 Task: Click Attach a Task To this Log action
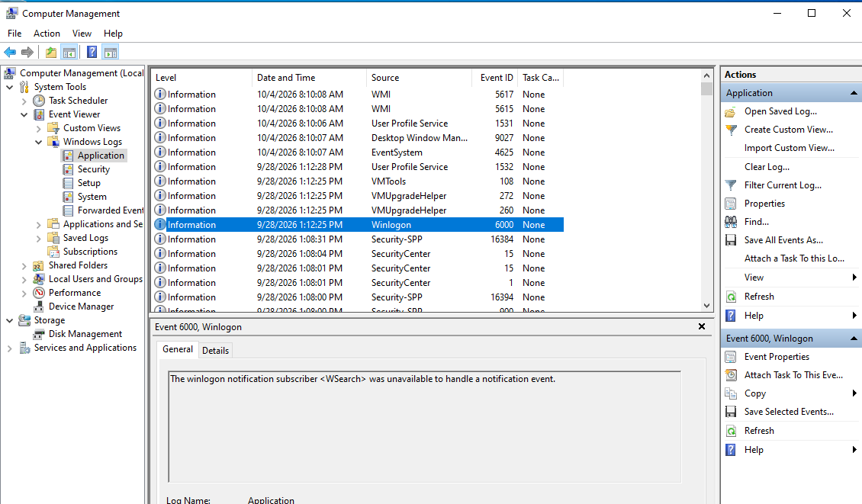794,258
